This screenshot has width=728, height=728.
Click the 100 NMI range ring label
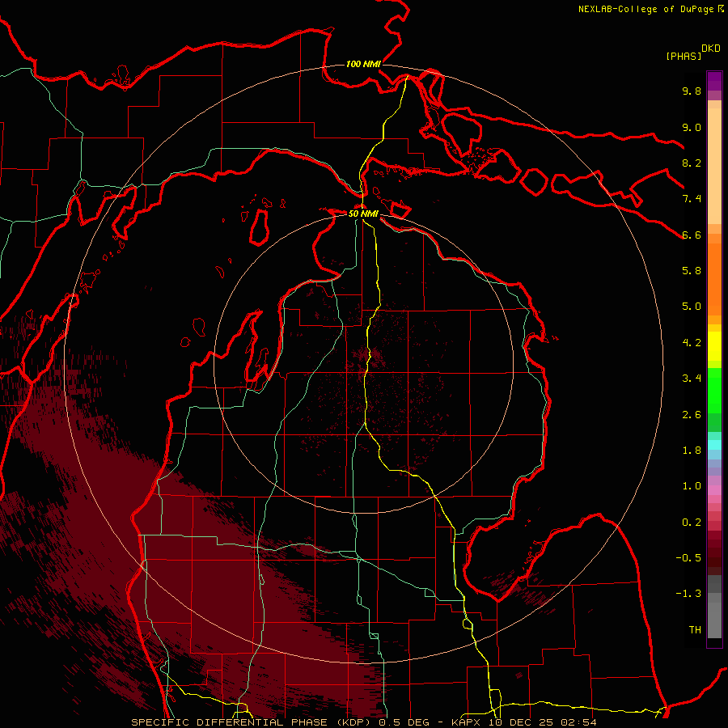click(363, 64)
